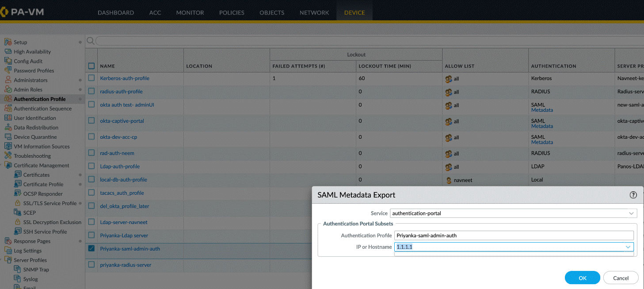Check the Kerberos-auth-profile row checkbox

(91, 78)
